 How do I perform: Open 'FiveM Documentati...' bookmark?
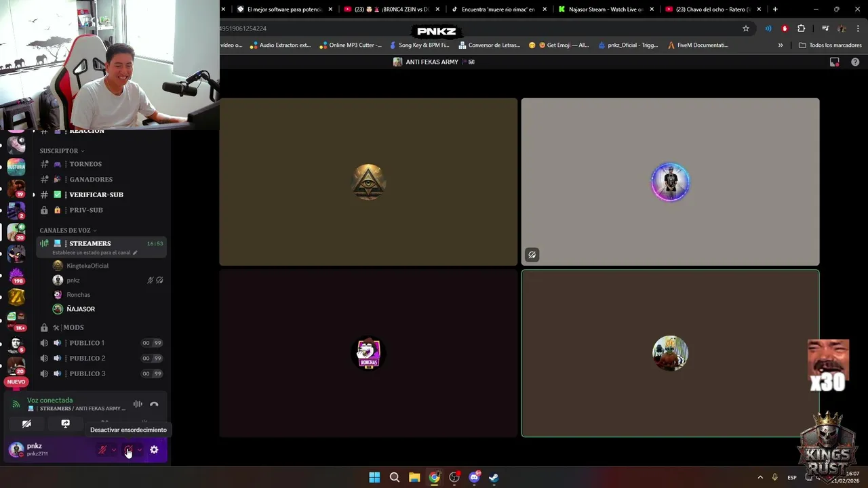(x=698, y=45)
